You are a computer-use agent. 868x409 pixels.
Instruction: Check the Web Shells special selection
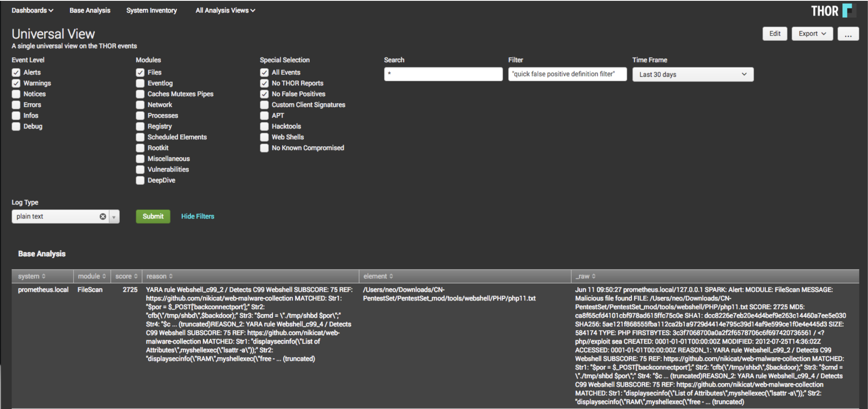click(x=264, y=137)
